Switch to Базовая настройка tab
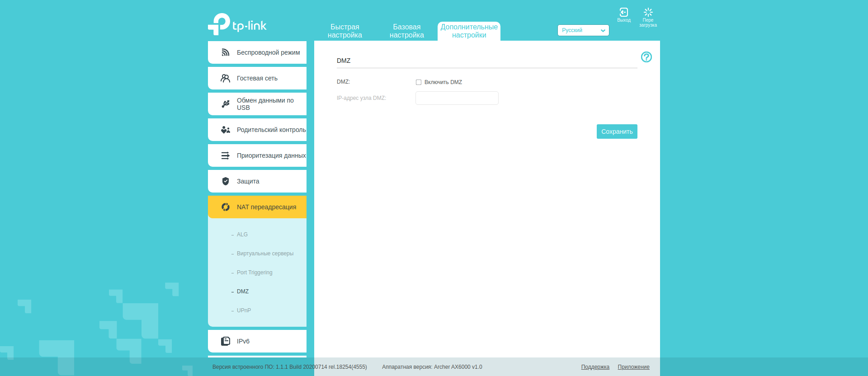Screen dimensions: 868x376 (x=406, y=31)
